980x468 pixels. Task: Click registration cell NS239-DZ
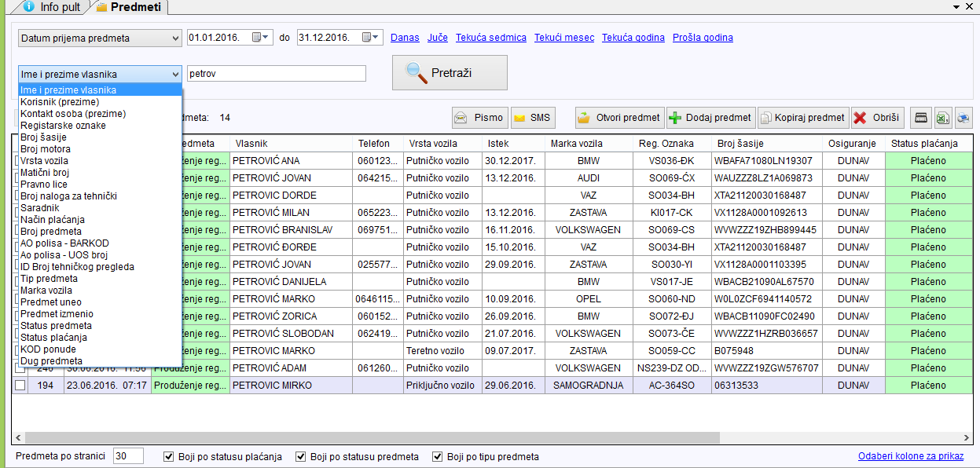(672, 368)
